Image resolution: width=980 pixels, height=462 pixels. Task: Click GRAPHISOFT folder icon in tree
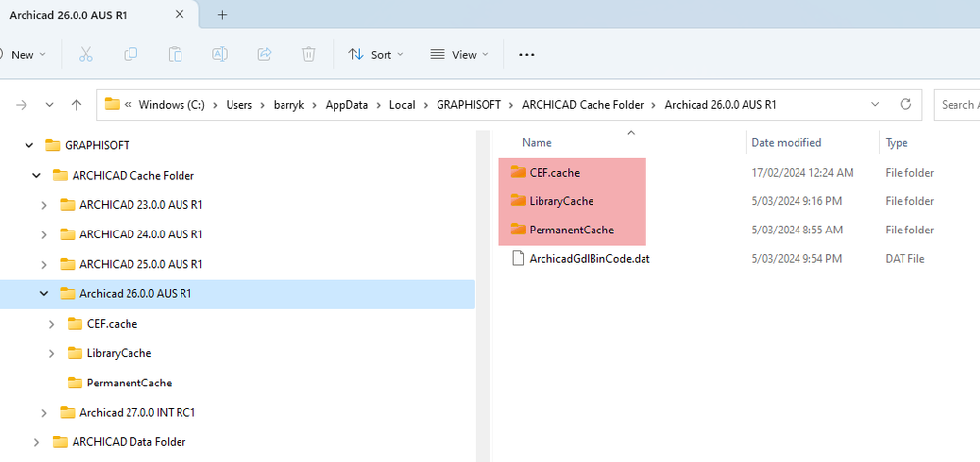click(x=53, y=145)
